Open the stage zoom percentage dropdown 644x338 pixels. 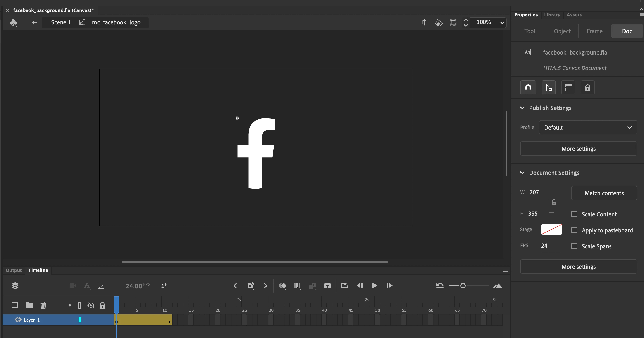pos(502,22)
